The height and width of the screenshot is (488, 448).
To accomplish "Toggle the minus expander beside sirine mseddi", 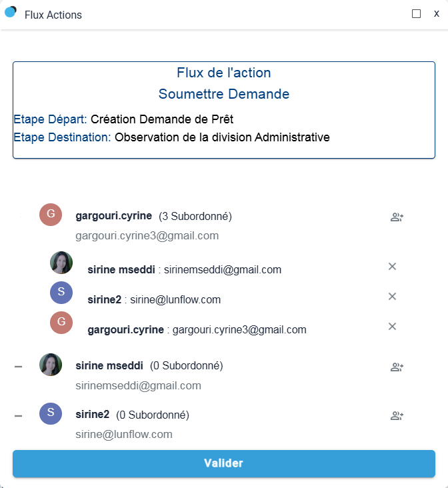I will 19,367.
